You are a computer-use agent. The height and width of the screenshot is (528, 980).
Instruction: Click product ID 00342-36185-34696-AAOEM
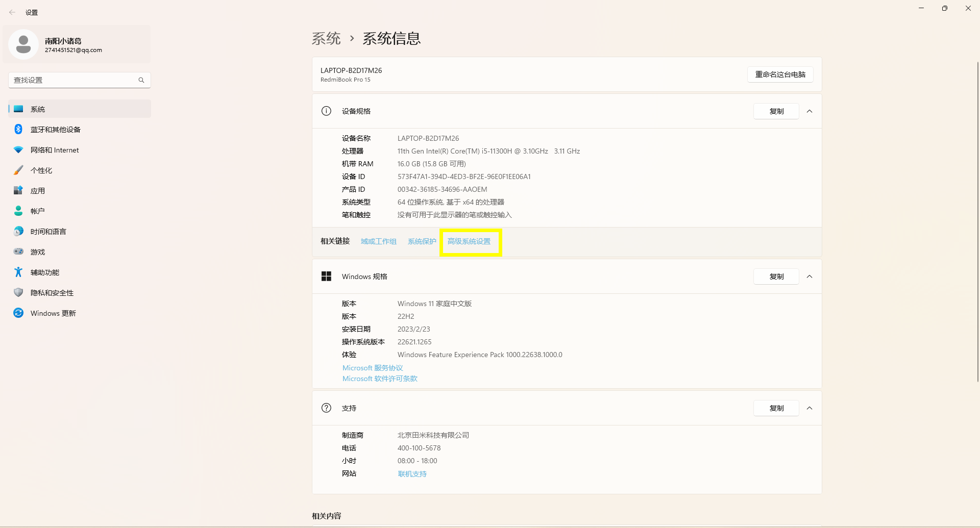click(443, 189)
